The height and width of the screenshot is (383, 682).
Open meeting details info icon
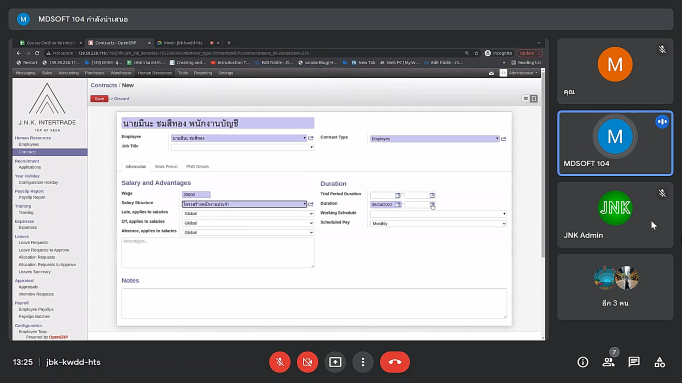[582, 362]
